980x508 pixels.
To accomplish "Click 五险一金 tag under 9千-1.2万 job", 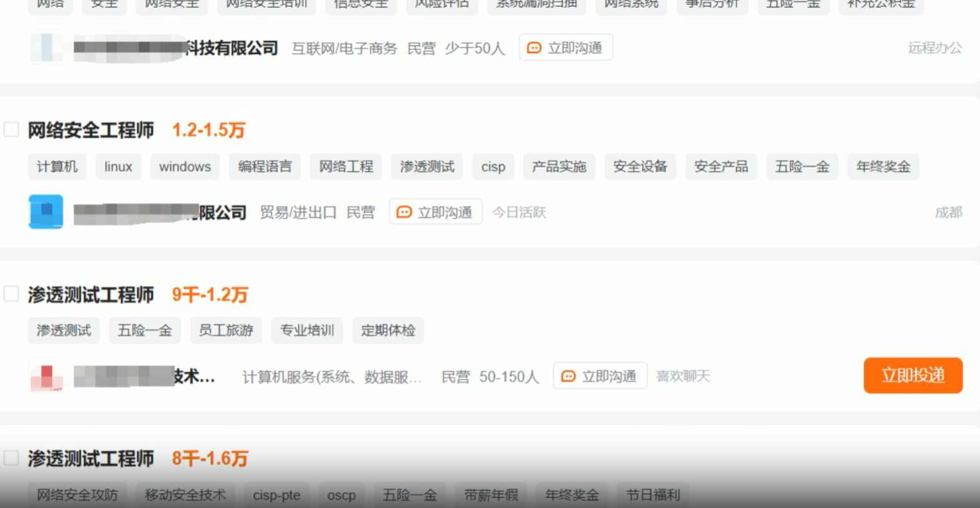I will [145, 330].
